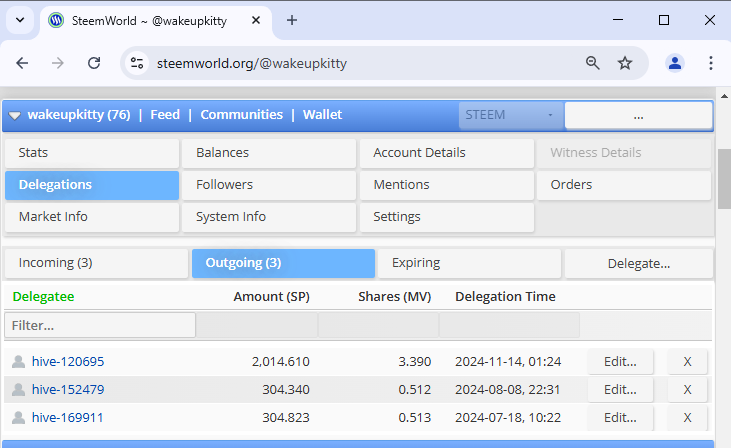Click the bookmark star icon
Screen dimensions: 731x448
625,63
